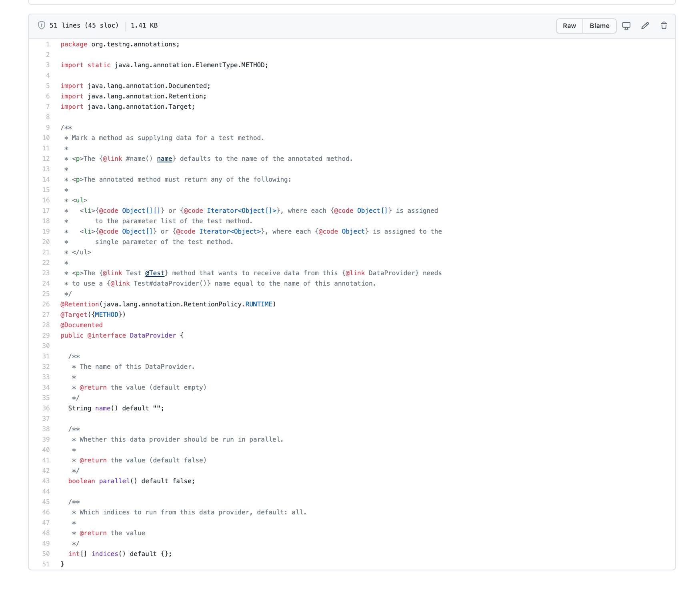Viewport: 700px width, 592px height.
Task: Open the Raw file view
Action: coord(569,26)
